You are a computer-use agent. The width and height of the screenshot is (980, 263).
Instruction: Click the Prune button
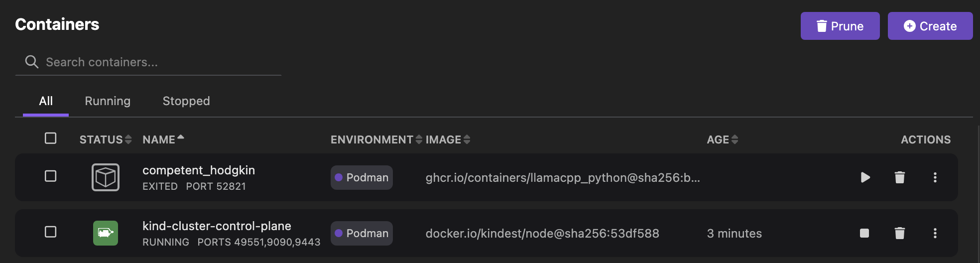click(840, 26)
